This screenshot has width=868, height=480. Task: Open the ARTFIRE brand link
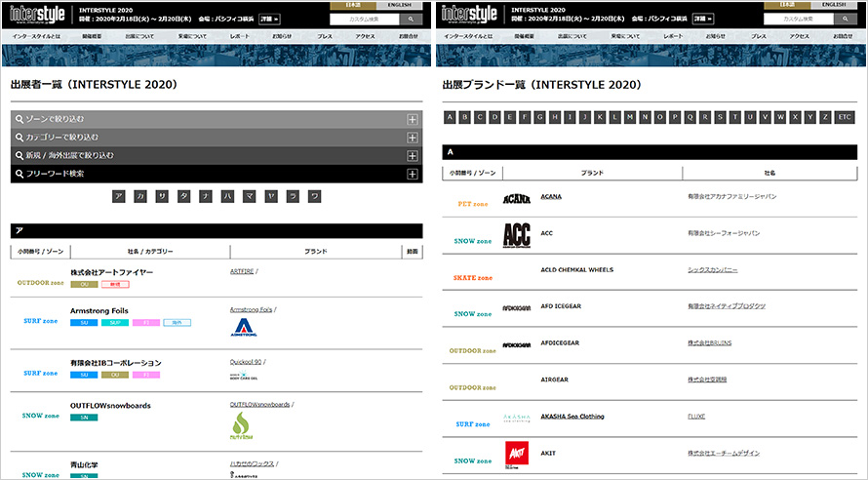point(242,271)
